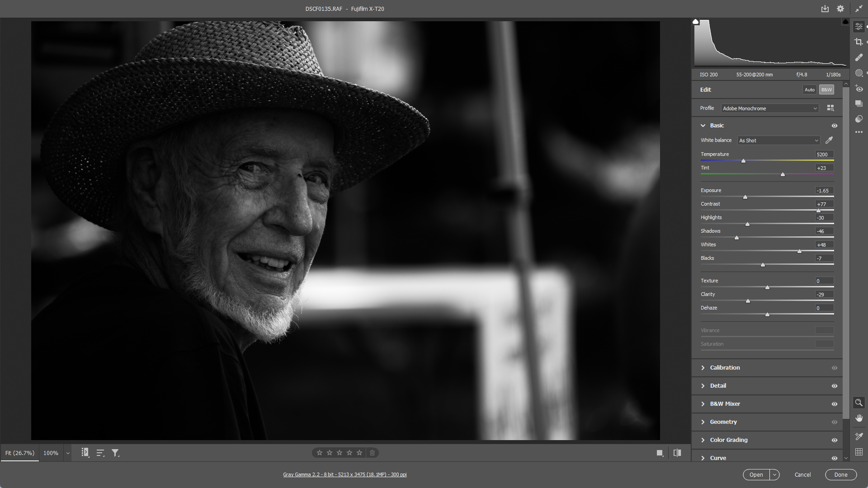Screen dimensions: 868x488
Task: Open the profile browser grid icon
Action: pos(830,108)
